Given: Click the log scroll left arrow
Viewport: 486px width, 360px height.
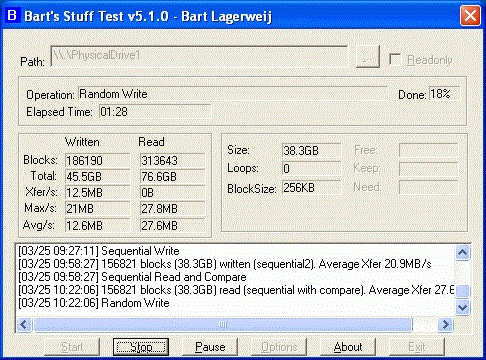Looking at the screenshot, I should pyautogui.click(x=24, y=324).
